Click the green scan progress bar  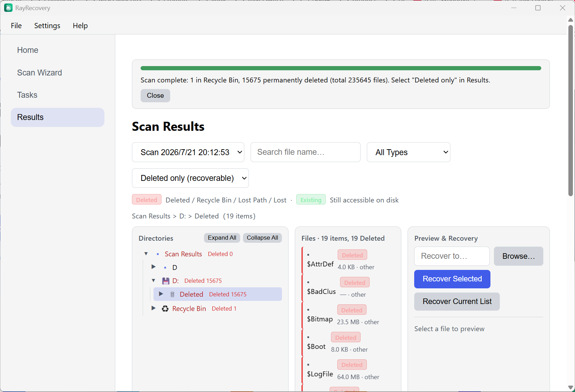(341, 68)
